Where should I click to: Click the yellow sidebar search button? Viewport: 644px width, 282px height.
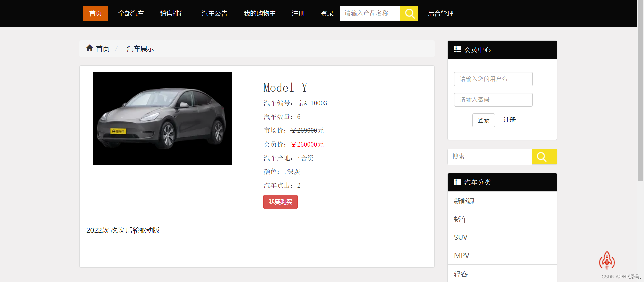point(544,157)
